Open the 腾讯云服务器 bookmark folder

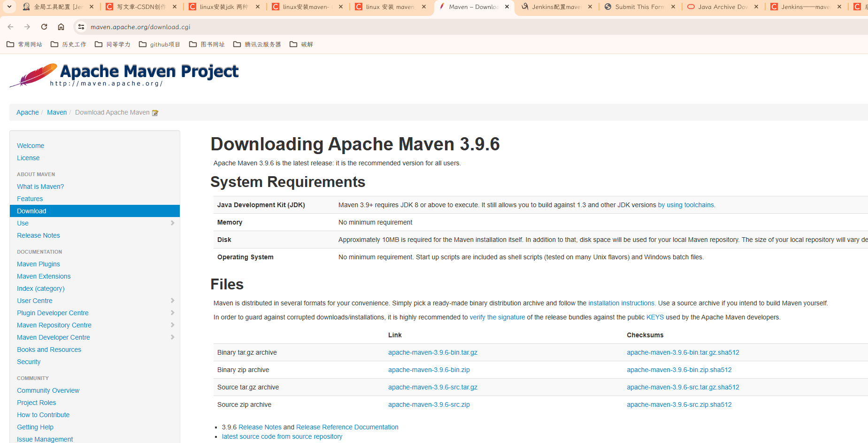click(257, 44)
